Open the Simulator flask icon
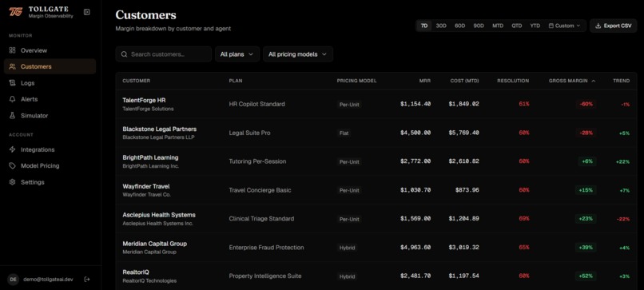The image size is (644, 290). 12,116
